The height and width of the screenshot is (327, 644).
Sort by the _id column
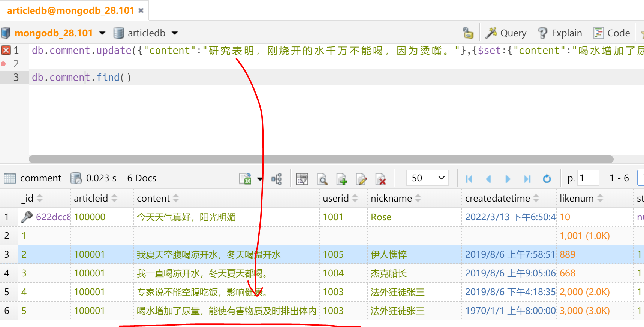pos(40,198)
